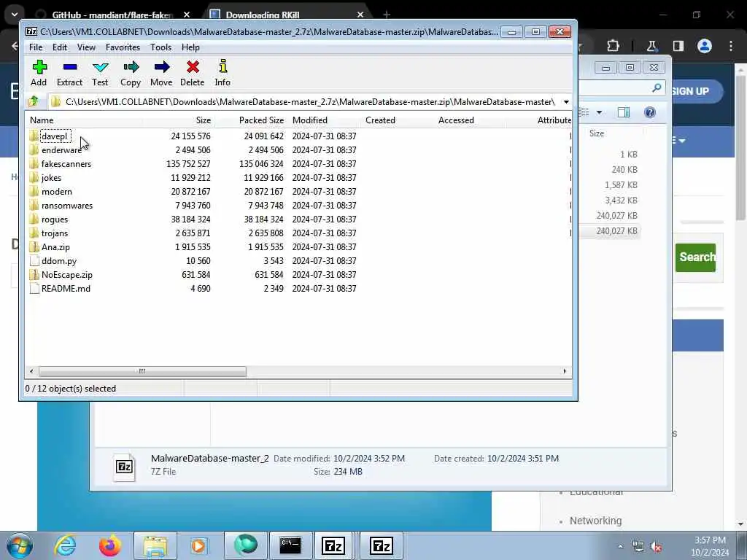Screen dimensions: 747x560
Task: Open the Favorites menu
Action: pos(123,47)
